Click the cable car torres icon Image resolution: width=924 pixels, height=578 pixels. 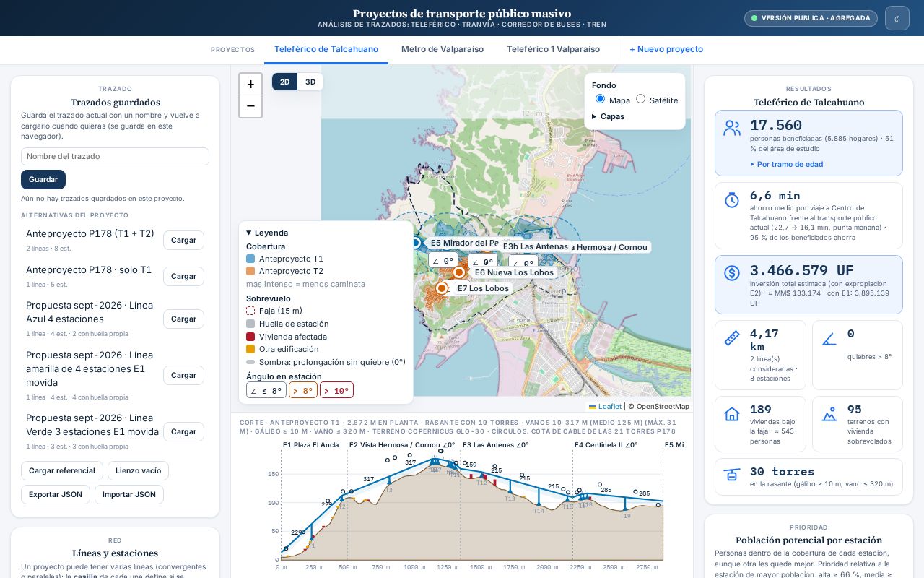(732, 475)
